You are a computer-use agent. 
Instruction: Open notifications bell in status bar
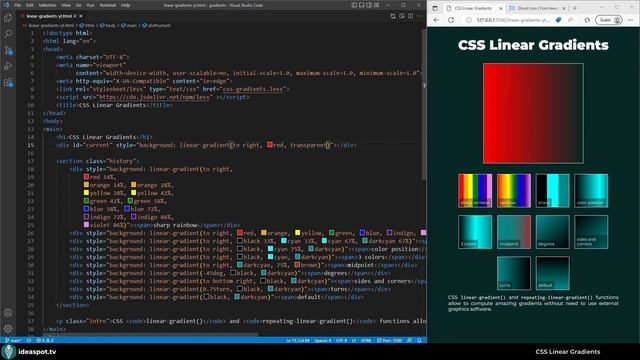pyautogui.click(x=420, y=340)
